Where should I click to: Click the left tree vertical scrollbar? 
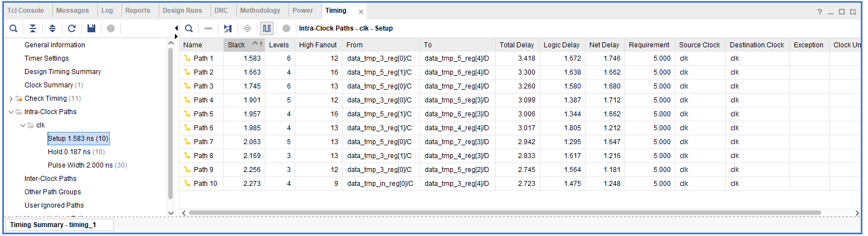(171, 124)
